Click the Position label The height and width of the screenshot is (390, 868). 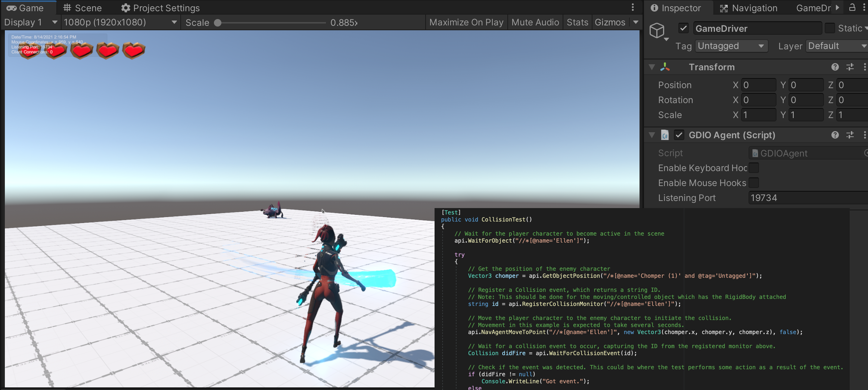675,85
